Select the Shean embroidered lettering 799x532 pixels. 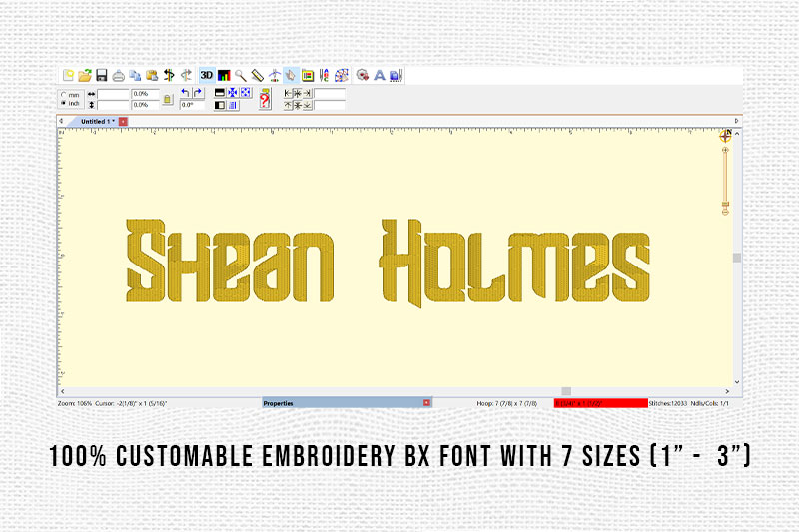coord(230,261)
